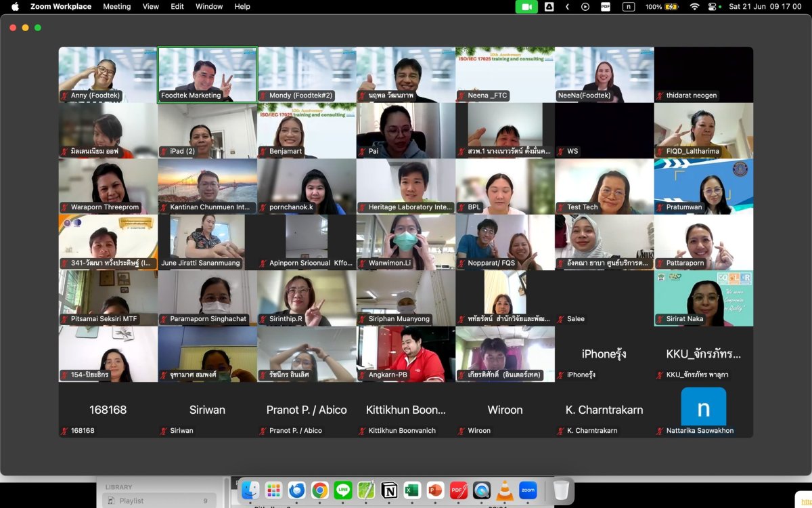Select Foodtek Marketing video tile

(207, 75)
